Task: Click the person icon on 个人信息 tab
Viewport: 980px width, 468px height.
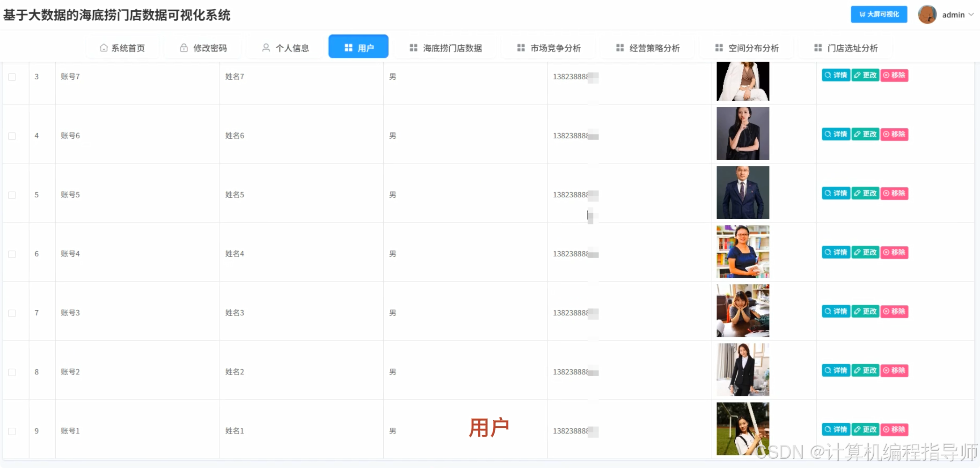Action: pyautogui.click(x=266, y=47)
